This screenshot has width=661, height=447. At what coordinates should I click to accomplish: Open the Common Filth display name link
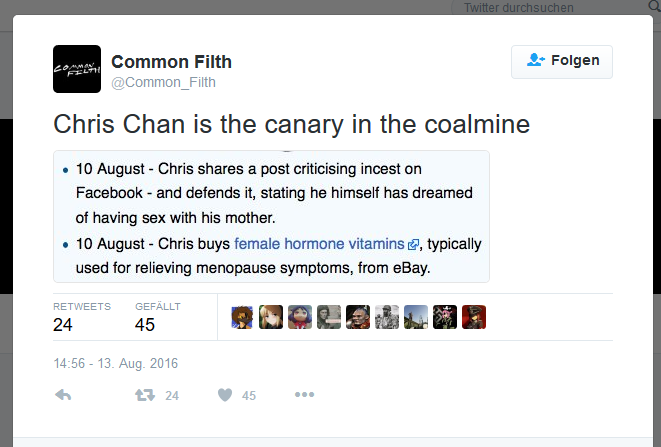tap(172, 62)
